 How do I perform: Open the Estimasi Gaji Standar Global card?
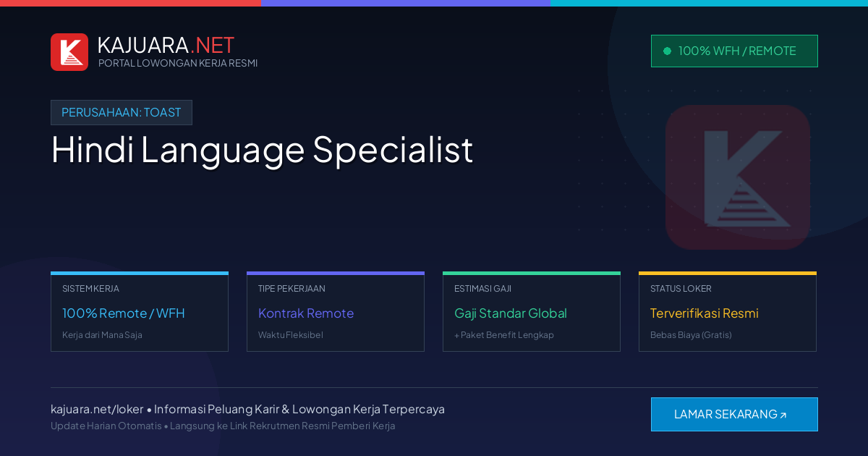(532, 312)
